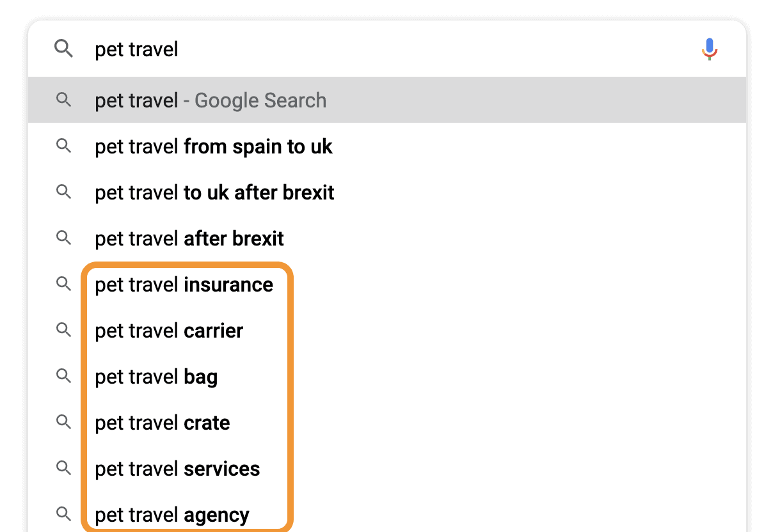Click the search icon beside the highlighted suggestion

click(63, 100)
